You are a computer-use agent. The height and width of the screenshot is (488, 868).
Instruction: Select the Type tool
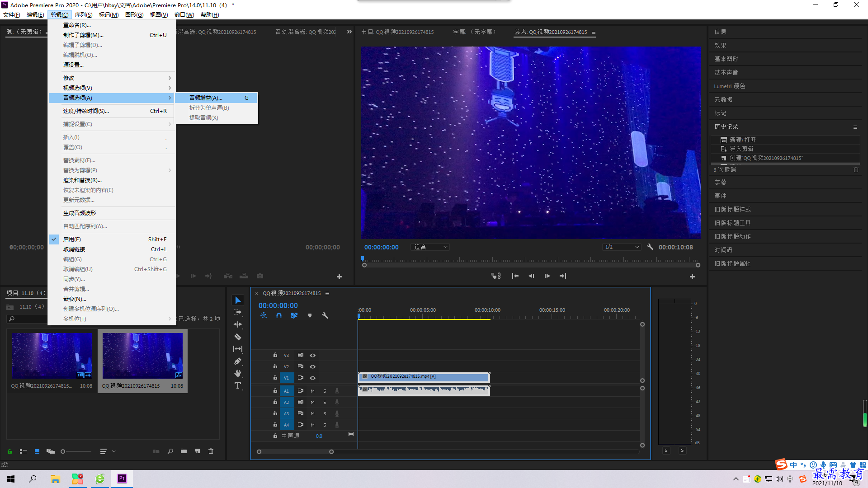(x=238, y=385)
